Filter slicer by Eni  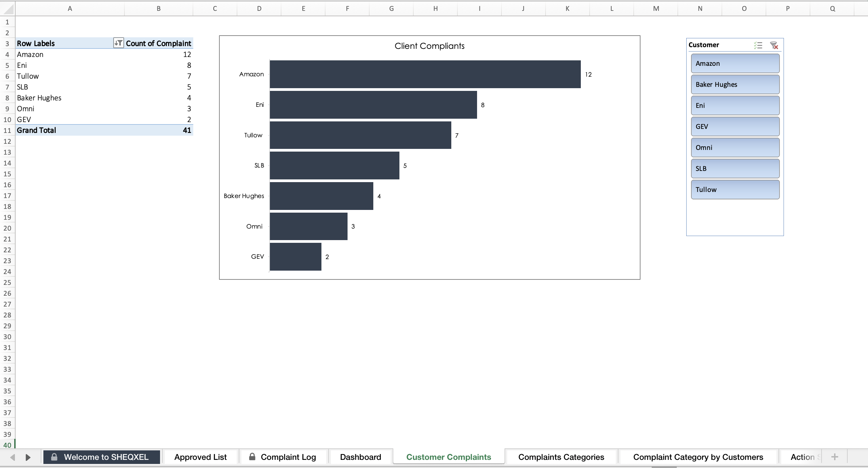coord(735,105)
